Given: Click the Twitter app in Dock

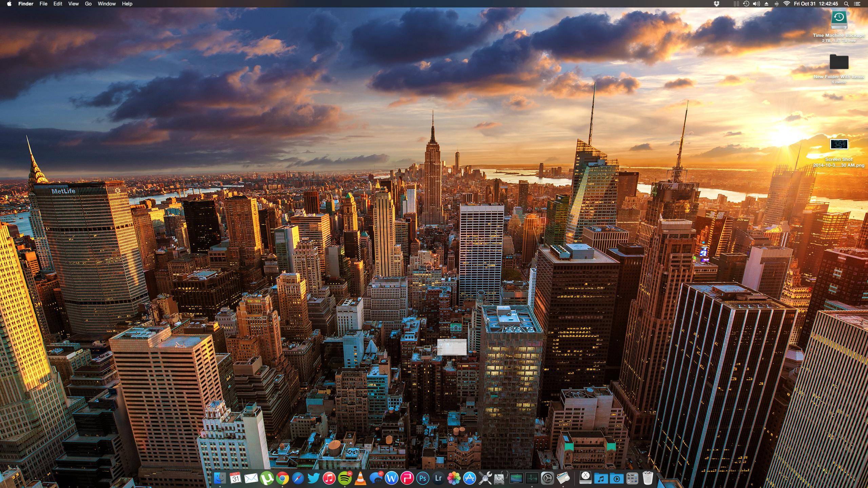Looking at the screenshot, I should (x=313, y=478).
